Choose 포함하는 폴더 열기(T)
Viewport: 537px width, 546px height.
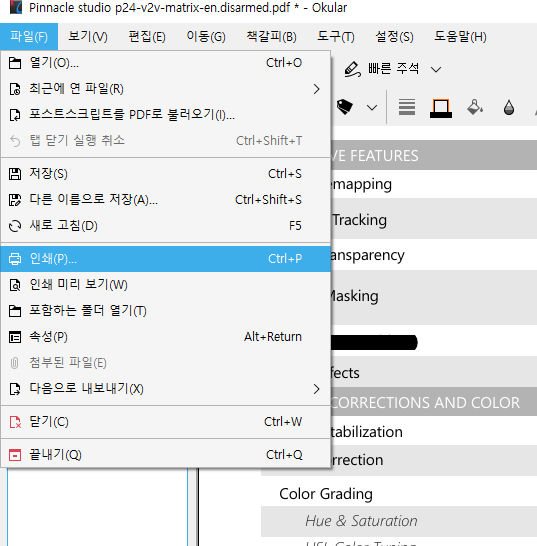[x=165, y=311]
